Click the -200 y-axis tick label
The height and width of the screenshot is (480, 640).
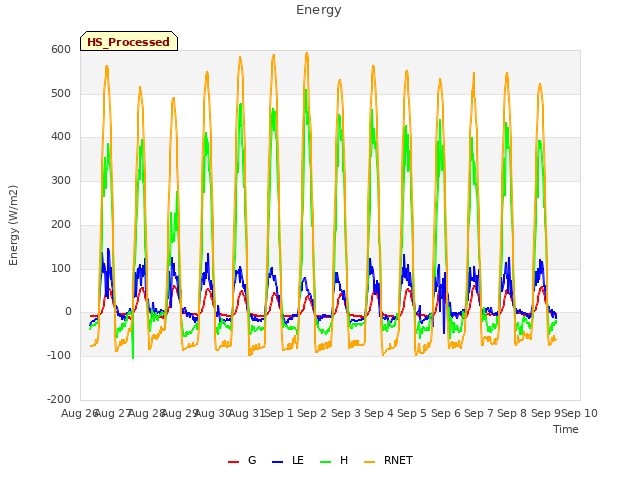pos(59,399)
